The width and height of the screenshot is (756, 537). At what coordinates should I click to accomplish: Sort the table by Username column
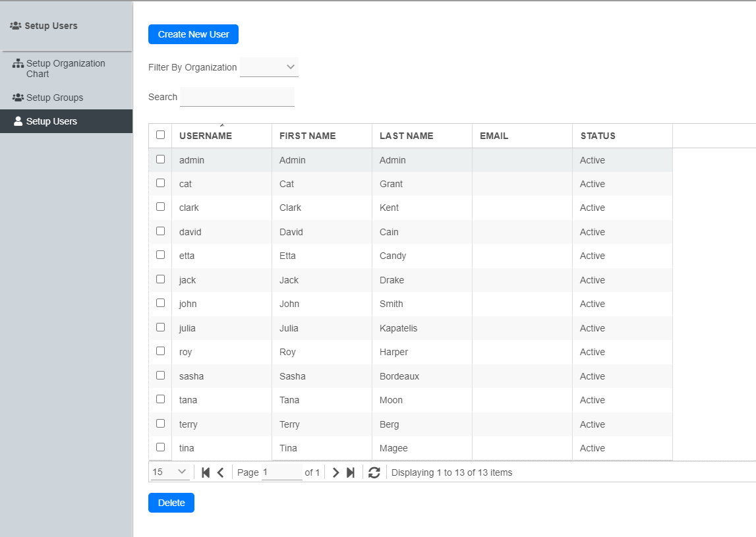[x=206, y=136]
